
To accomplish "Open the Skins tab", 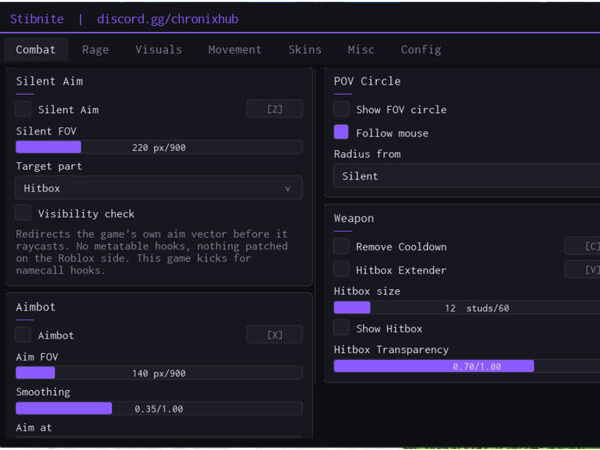I will pos(305,50).
